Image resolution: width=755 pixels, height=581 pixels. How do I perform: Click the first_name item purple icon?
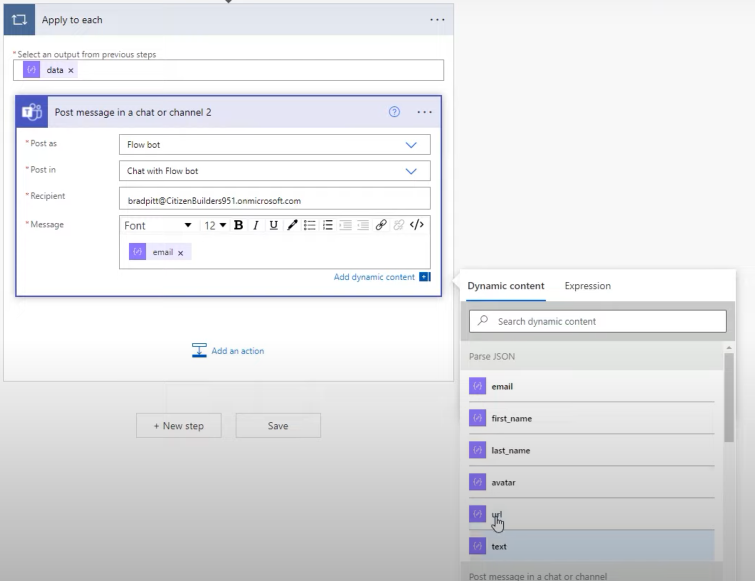click(477, 418)
